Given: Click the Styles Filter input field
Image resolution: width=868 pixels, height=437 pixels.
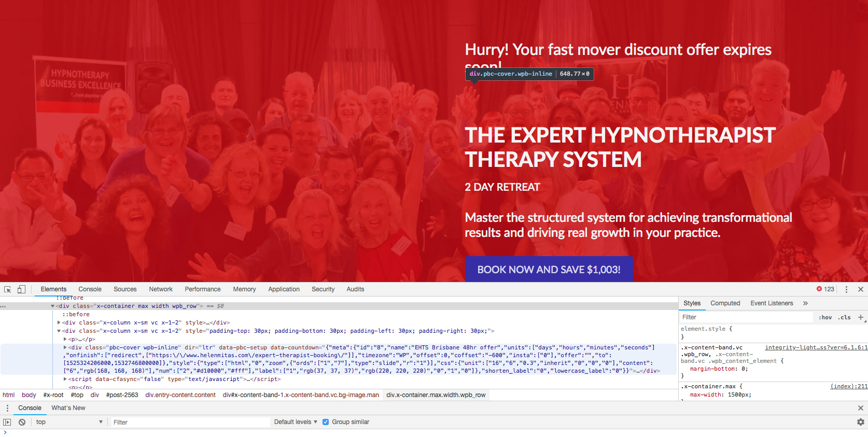Looking at the screenshot, I should (747, 317).
